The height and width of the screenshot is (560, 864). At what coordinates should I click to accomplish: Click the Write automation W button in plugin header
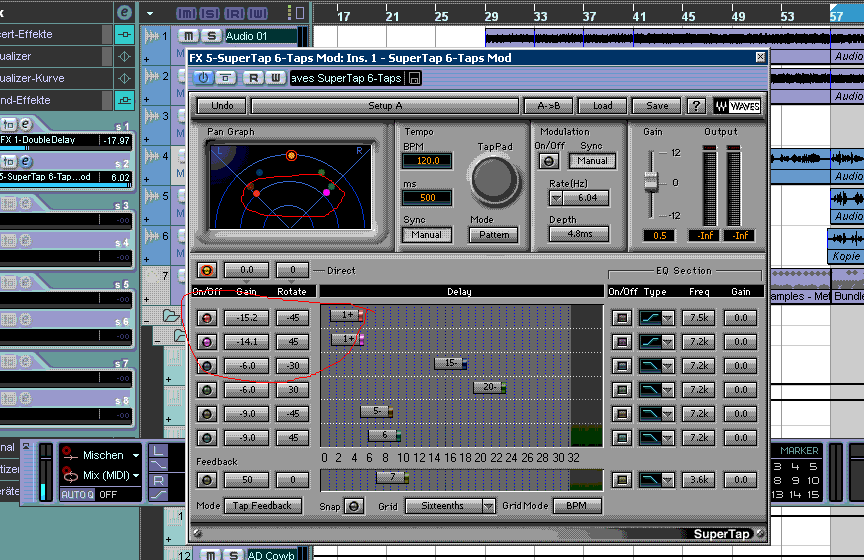(x=276, y=78)
